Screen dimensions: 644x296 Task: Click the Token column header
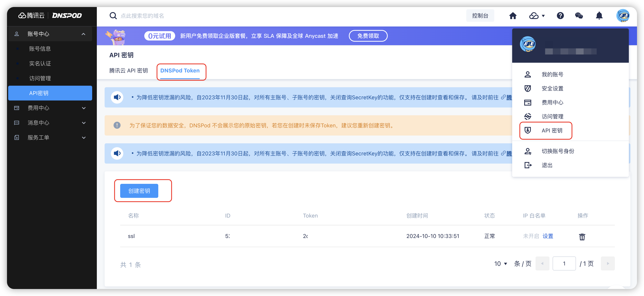pyautogui.click(x=310, y=215)
